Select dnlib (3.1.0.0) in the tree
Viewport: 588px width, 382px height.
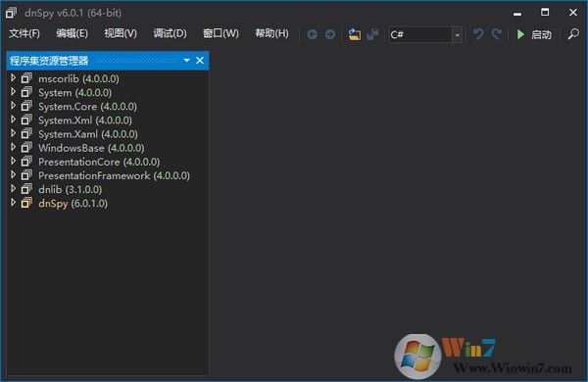tap(71, 190)
